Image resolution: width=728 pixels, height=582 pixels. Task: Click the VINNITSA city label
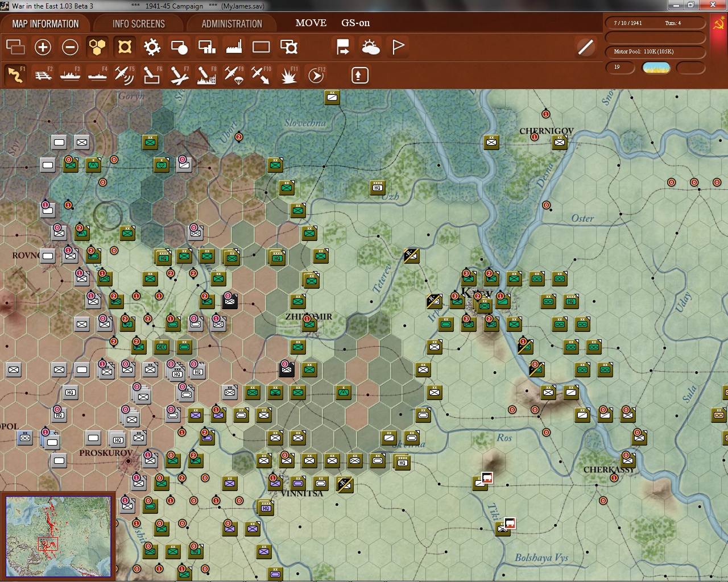[x=301, y=493]
